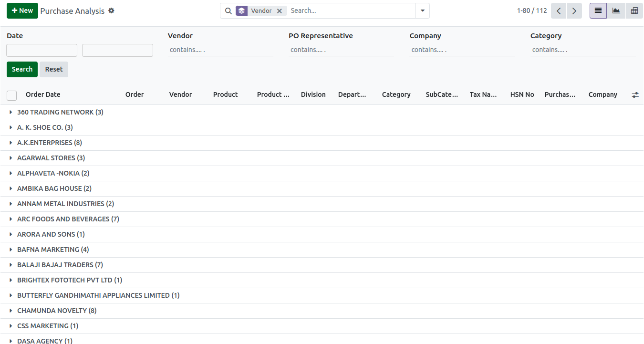Sort by Product column header
644x344 pixels.
click(x=225, y=94)
